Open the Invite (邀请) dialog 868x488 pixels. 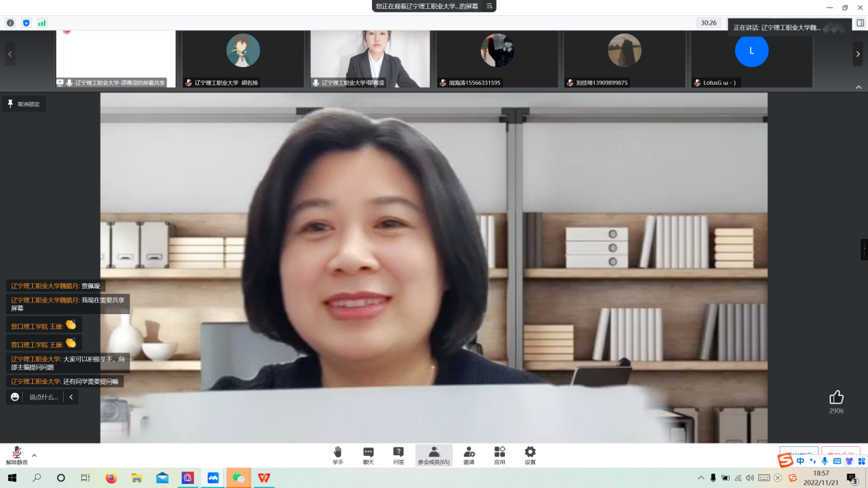(469, 454)
